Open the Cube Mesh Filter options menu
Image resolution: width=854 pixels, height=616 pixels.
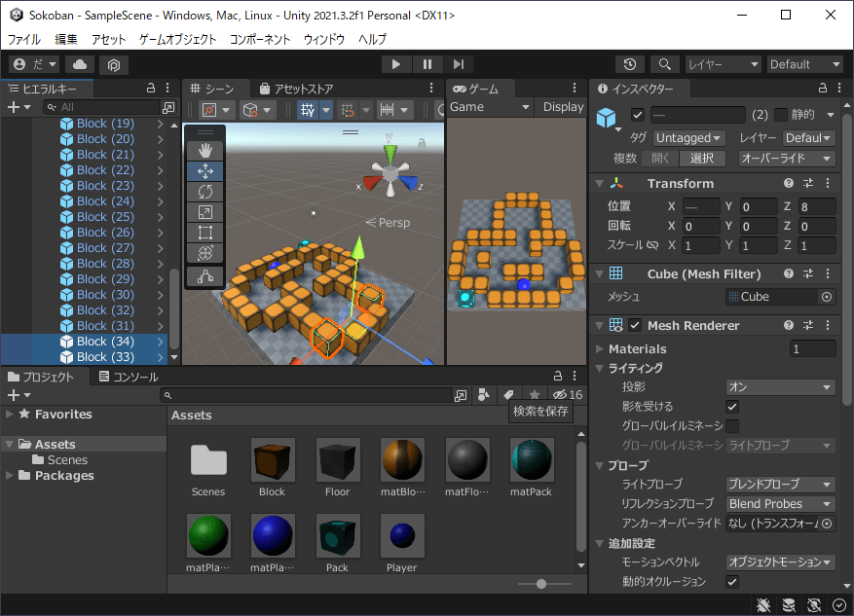click(x=828, y=273)
